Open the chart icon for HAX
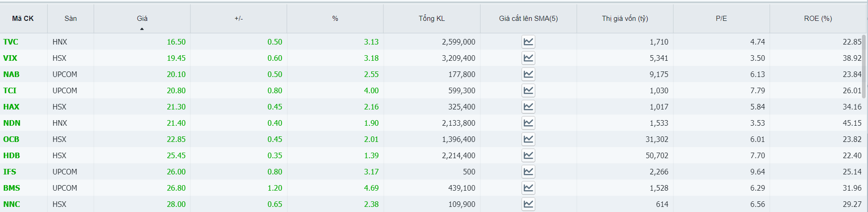This screenshot has width=868, height=212. (528, 107)
